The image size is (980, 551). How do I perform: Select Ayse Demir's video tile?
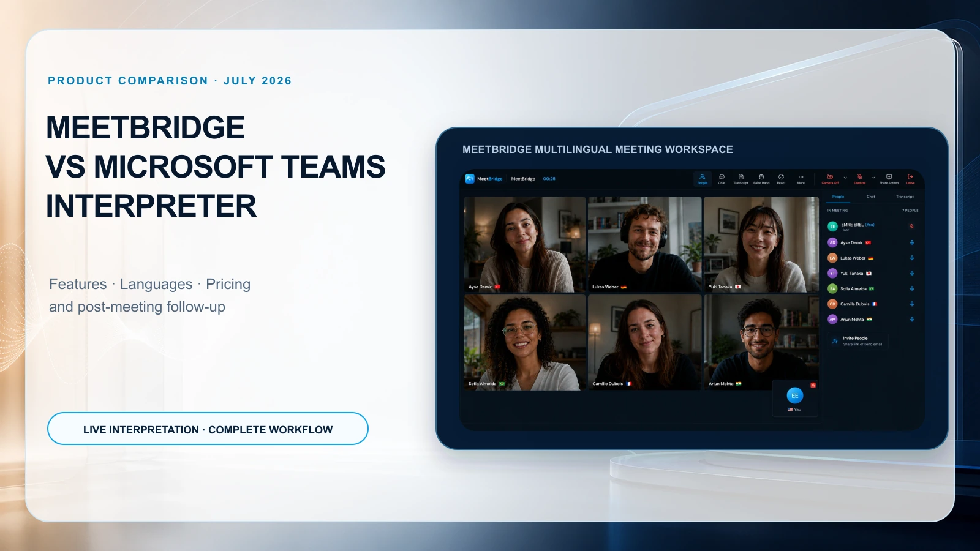pos(524,244)
